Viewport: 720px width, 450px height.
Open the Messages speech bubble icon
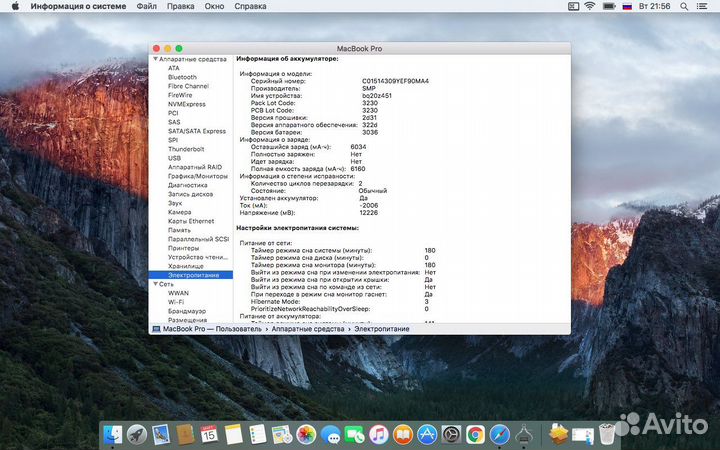coord(331,434)
